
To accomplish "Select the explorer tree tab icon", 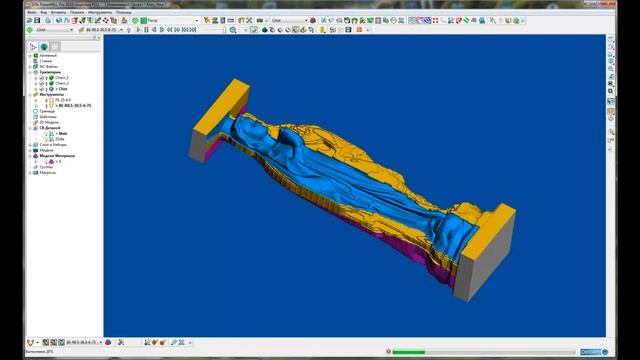I will click(x=33, y=47).
